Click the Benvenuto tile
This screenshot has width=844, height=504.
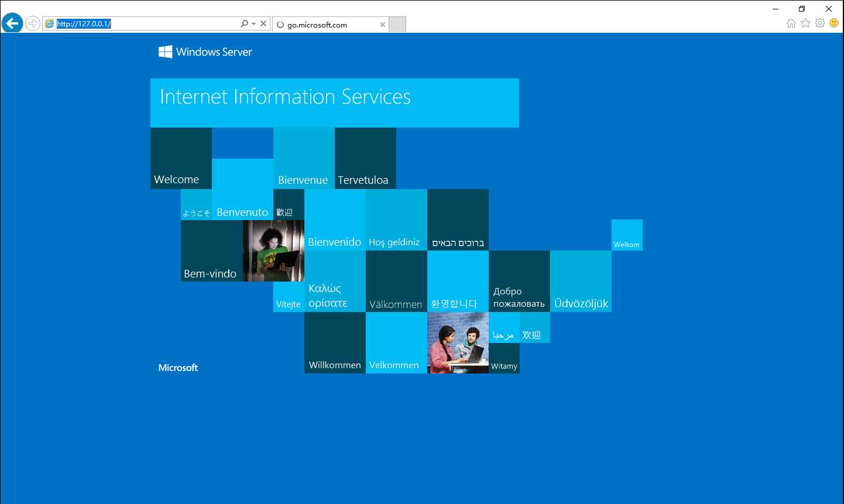[242, 189]
